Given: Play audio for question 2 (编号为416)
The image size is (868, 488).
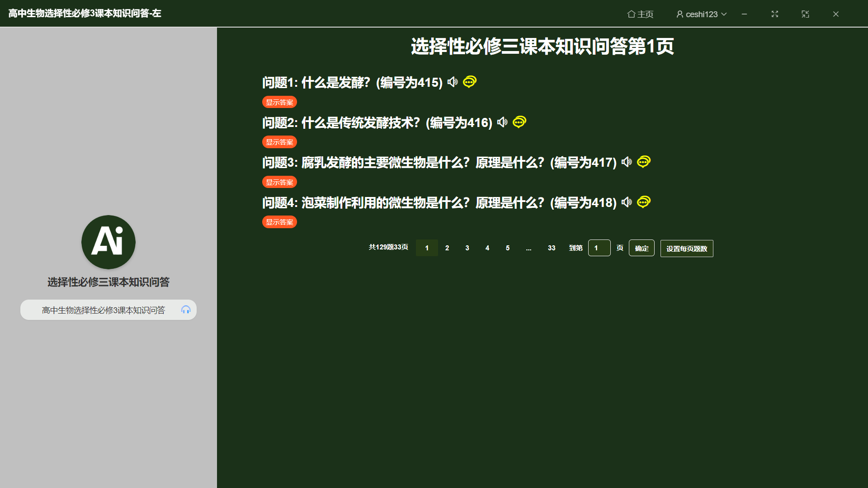Looking at the screenshot, I should tap(502, 122).
